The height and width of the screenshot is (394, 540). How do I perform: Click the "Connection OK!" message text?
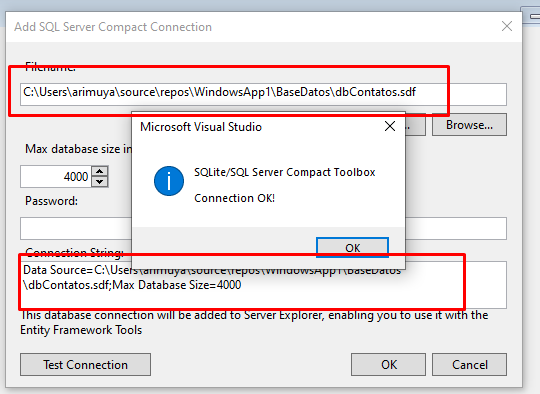pos(234,198)
